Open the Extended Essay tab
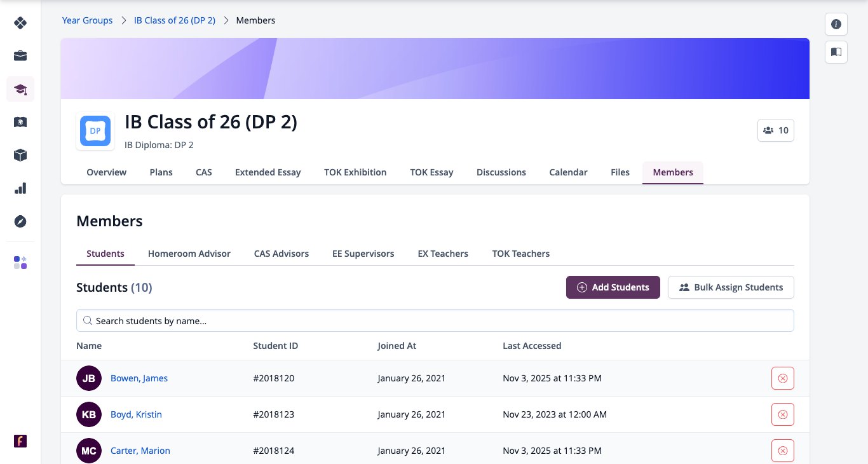Screen dimensions: 868x464 tap(268, 172)
